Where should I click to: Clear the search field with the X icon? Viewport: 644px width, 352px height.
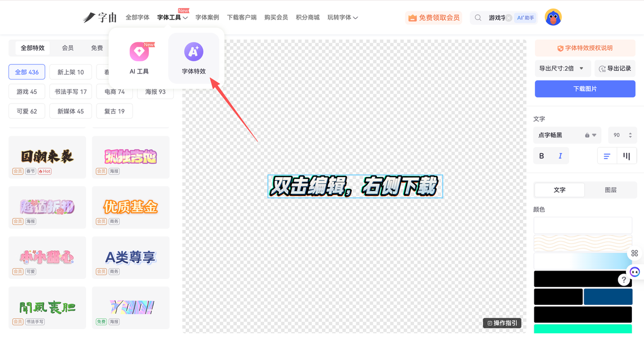pos(509,18)
